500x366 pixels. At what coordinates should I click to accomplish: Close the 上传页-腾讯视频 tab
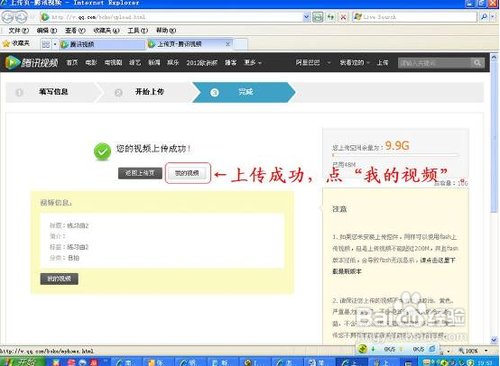[x=228, y=44]
